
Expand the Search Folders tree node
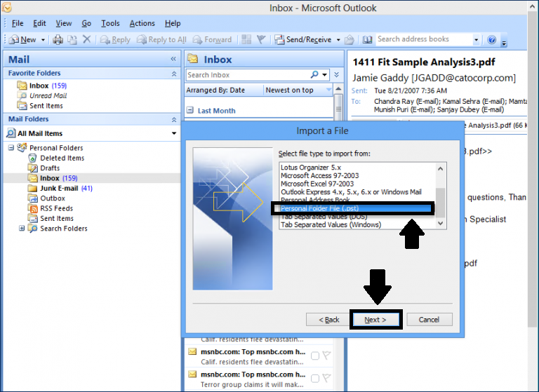tap(22, 228)
